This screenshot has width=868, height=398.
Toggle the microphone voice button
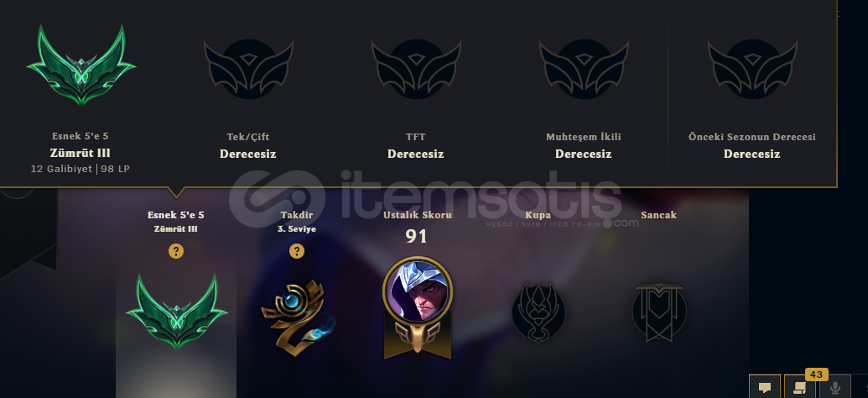point(834,387)
